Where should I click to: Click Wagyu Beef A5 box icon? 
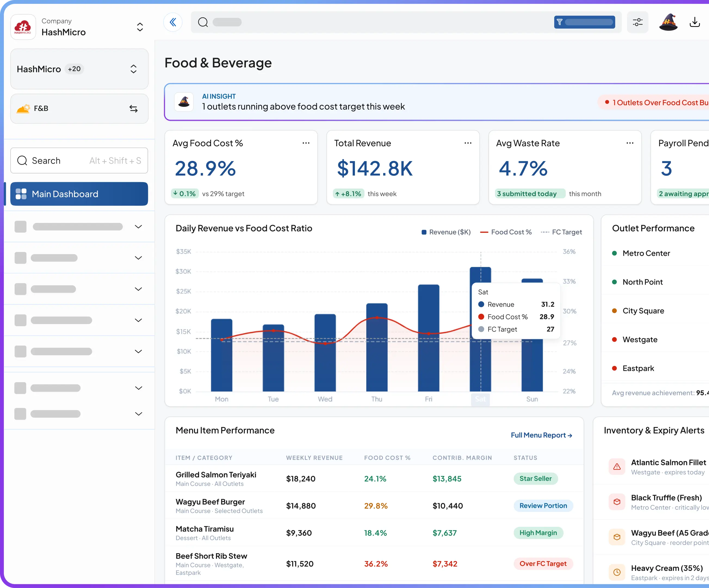617,537
